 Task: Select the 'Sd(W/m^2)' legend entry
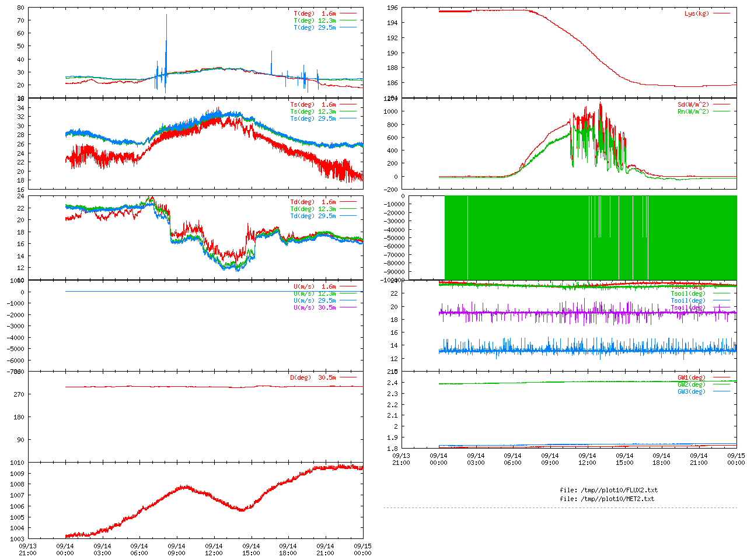(693, 105)
